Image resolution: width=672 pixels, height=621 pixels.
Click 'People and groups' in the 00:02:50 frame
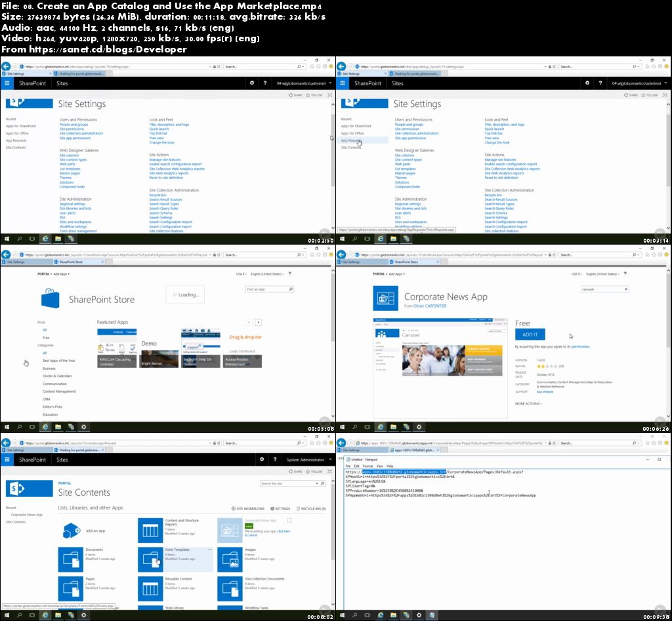pyautogui.click(x=73, y=125)
